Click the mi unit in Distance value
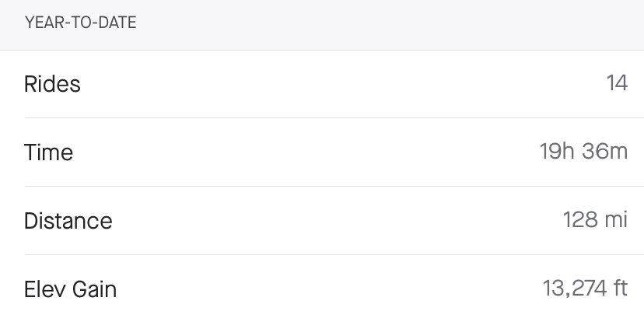The height and width of the screenshot is (322, 644). pos(617,220)
